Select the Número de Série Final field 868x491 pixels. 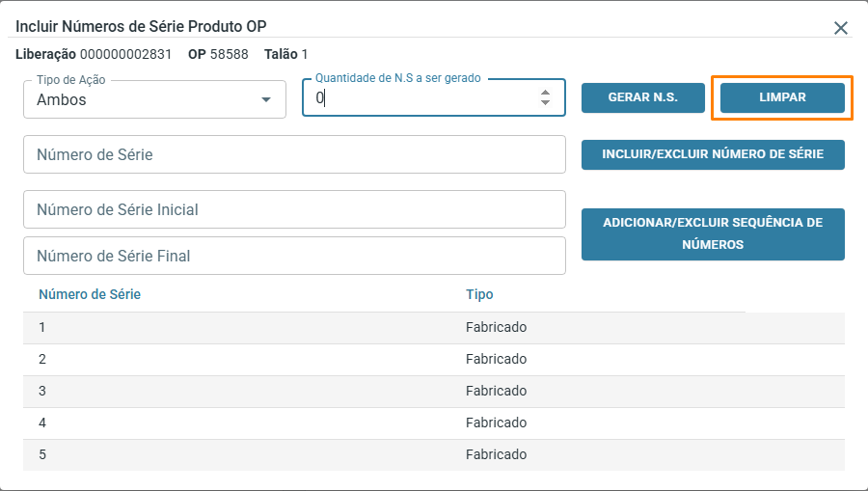pos(293,256)
